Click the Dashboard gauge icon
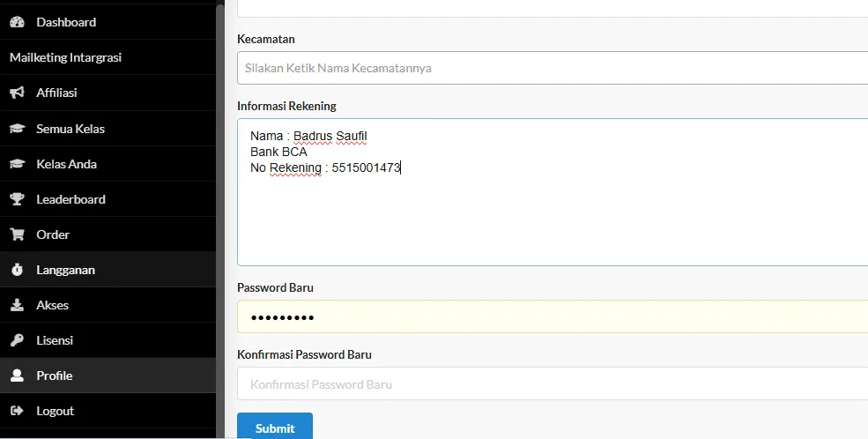This screenshot has height=439, width=868. pos(17,22)
